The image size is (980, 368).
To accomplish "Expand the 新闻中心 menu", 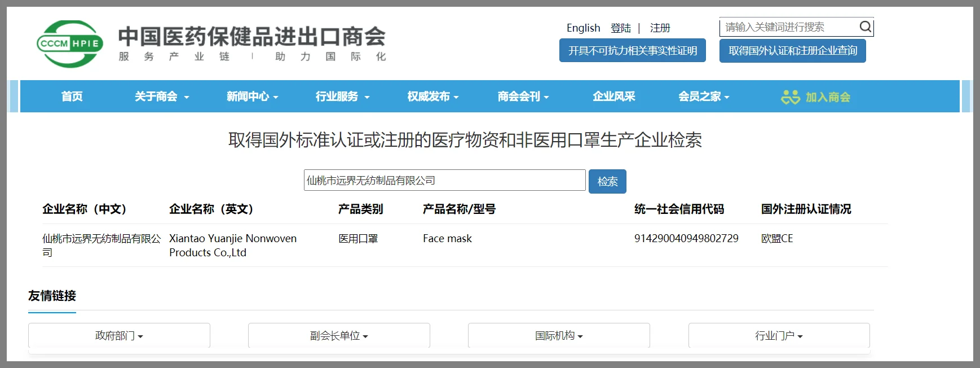I will [x=252, y=97].
